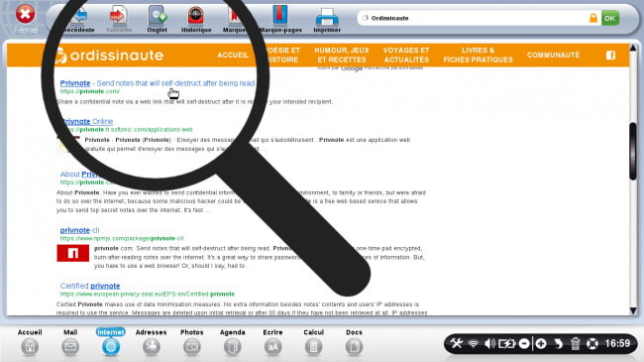644x362 pixels.
Task: Open the Mail application
Action: coord(70,342)
